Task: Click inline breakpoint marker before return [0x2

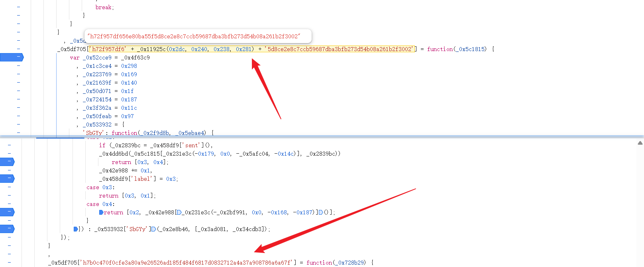Action: pyautogui.click(x=101, y=212)
